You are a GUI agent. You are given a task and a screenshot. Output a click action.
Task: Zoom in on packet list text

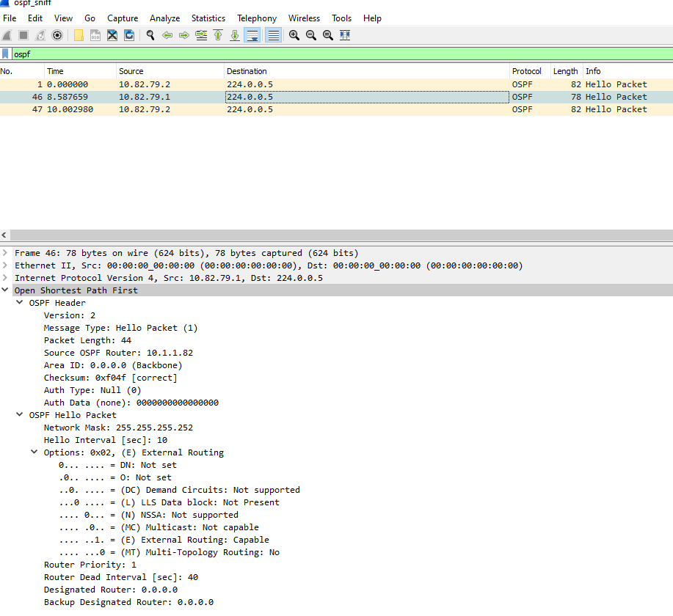[x=294, y=34]
